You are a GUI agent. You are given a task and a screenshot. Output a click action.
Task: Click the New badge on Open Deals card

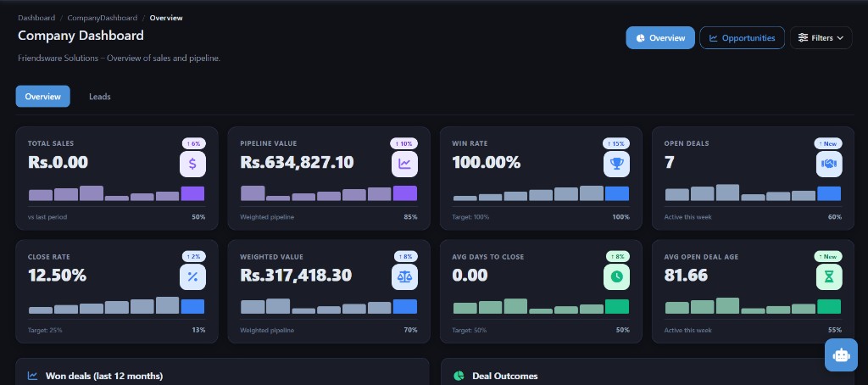click(828, 143)
